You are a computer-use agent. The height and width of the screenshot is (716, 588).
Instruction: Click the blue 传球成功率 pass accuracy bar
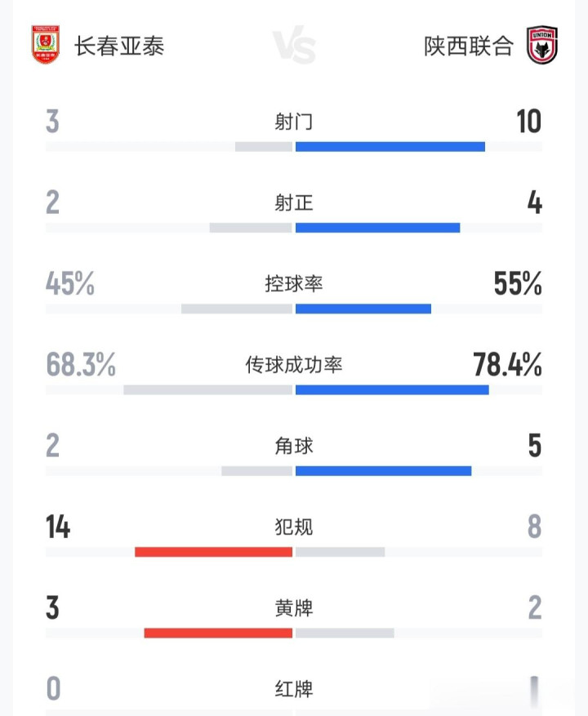point(392,389)
